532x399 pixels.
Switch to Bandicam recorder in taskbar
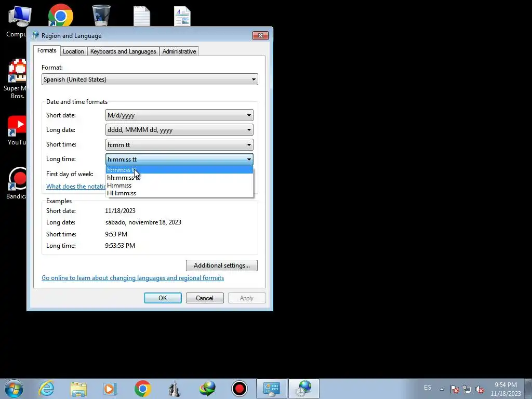pos(240,389)
